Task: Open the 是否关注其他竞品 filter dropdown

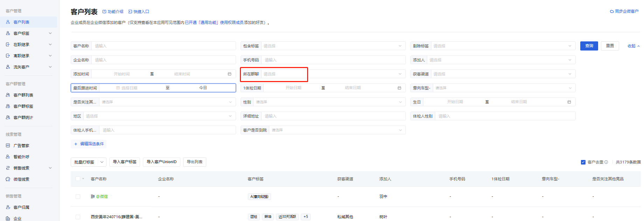Action: point(167,102)
